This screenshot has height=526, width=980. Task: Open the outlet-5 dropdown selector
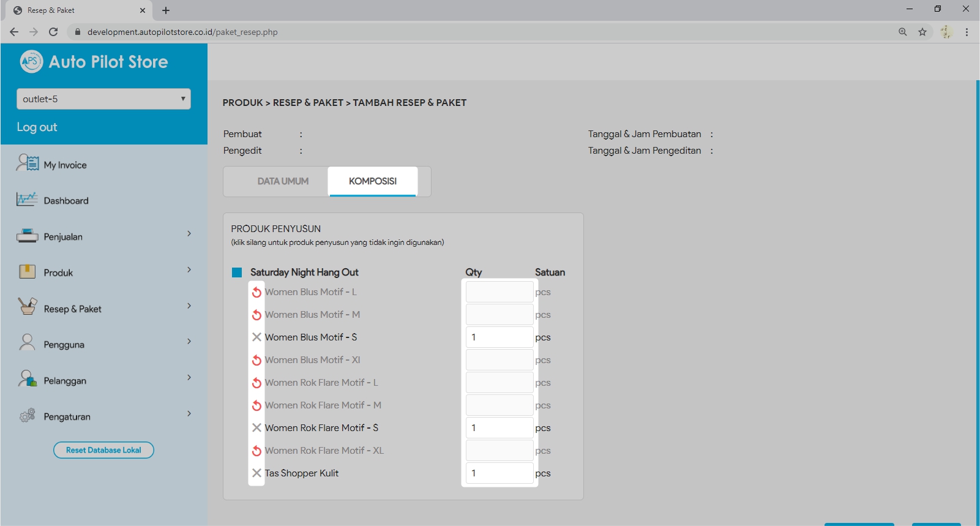pos(103,99)
